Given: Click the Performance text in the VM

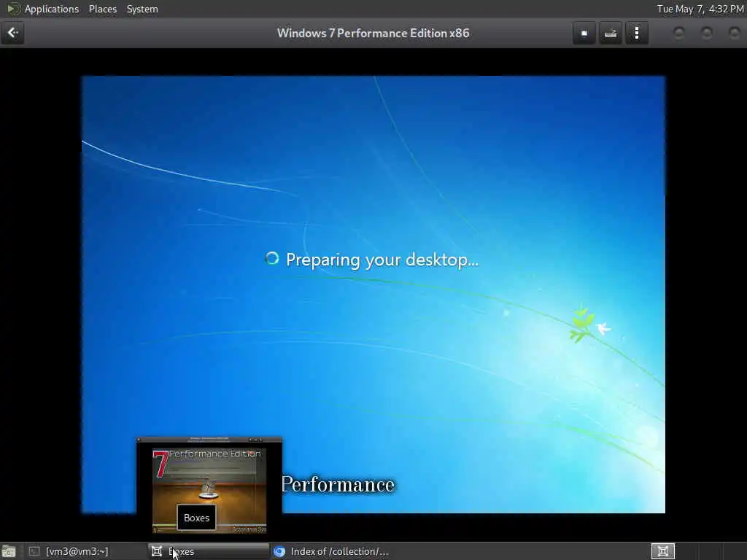Looking at the screenshot, I should pos(338,485).
